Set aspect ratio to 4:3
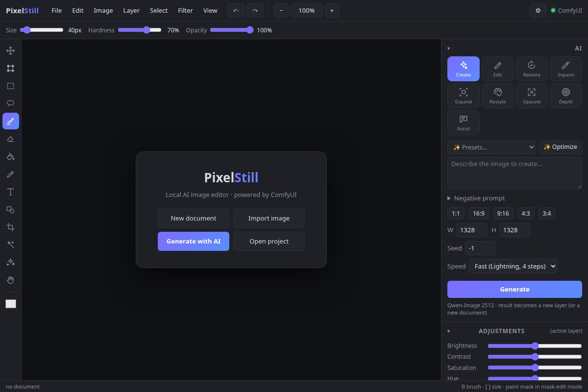This screenshot has height=392, width=588. [526, 213]
